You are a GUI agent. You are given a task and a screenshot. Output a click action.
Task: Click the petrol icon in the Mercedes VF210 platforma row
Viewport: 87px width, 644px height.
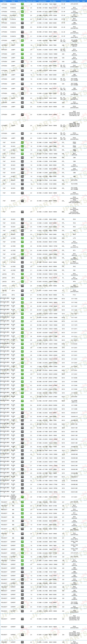click(x=22, y=497)
